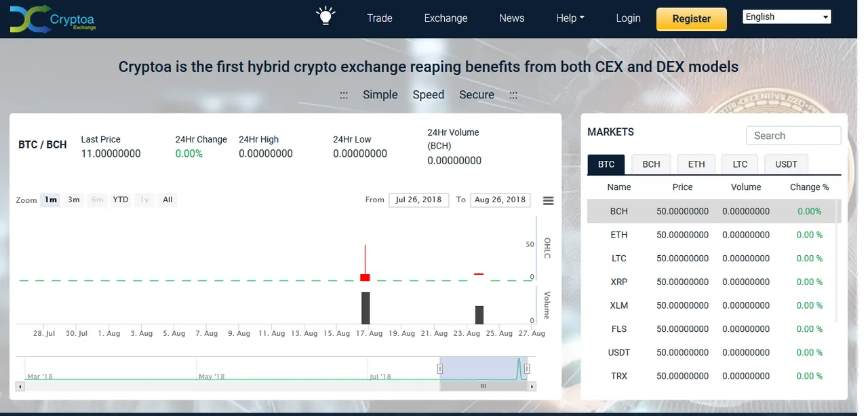The height and width of the screenshot is (416, 868).
Task: Expand the Help dropdown menu
Action: pos(570,18)
